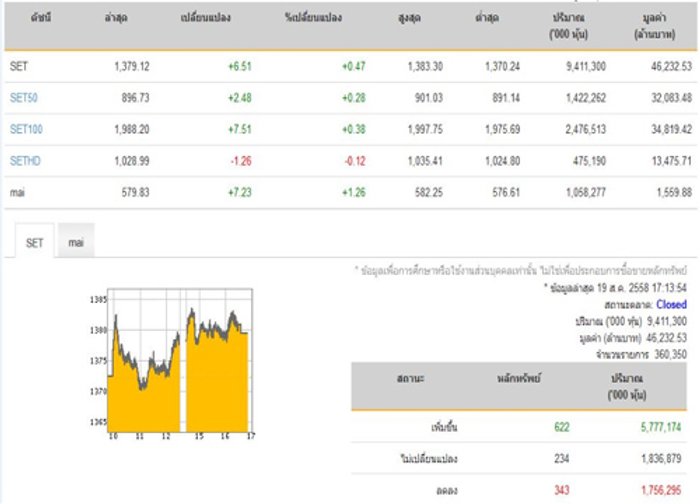The height and width of the screenshot is (504, 700).
Task: Click the last-updated timestamp 17:13:54
Action: pyautogui.click(x=670, y=288)
